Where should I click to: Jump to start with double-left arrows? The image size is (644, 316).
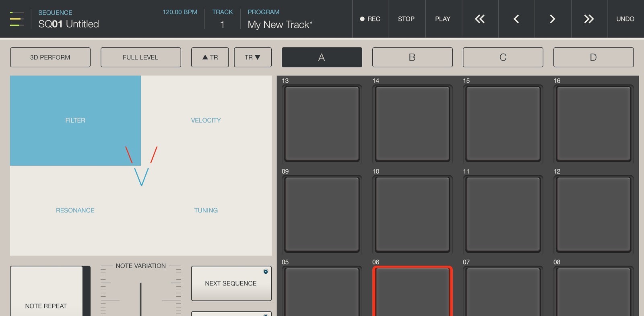click(x=480, y=19)
